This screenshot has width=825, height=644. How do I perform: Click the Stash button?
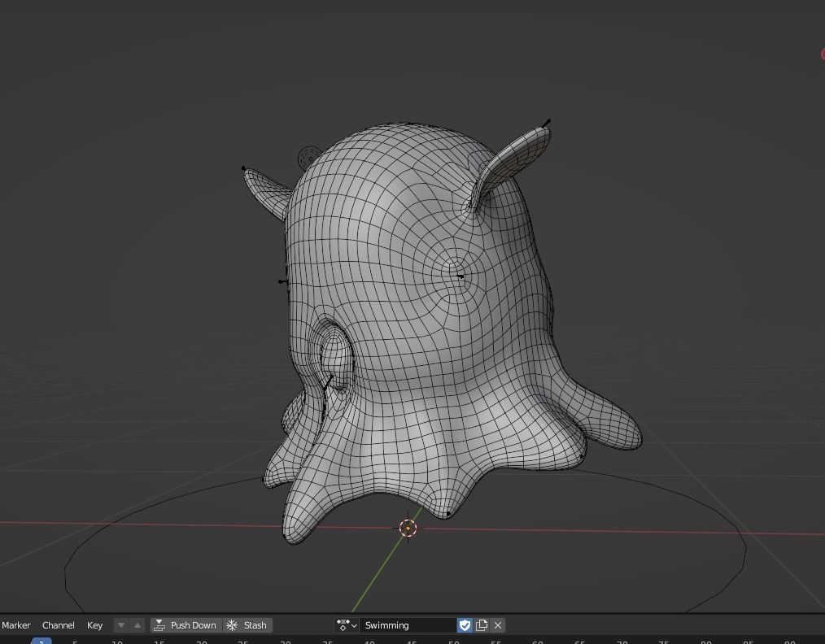point(247,625)
